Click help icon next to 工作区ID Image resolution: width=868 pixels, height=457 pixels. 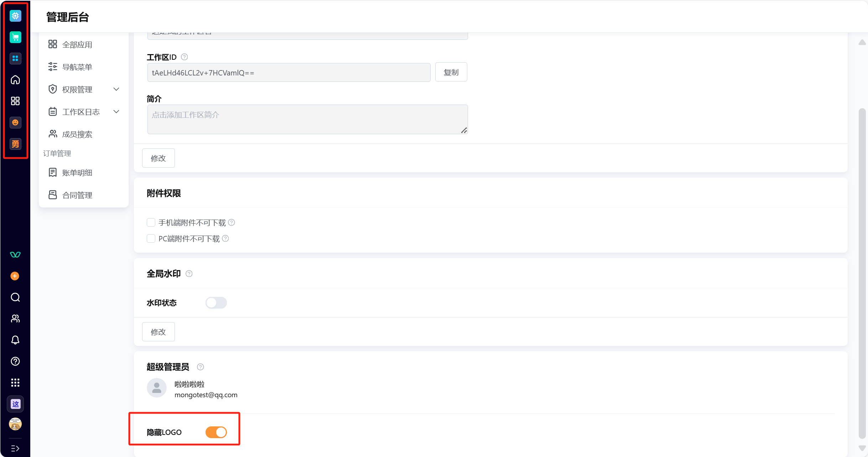tap(184, 57)
